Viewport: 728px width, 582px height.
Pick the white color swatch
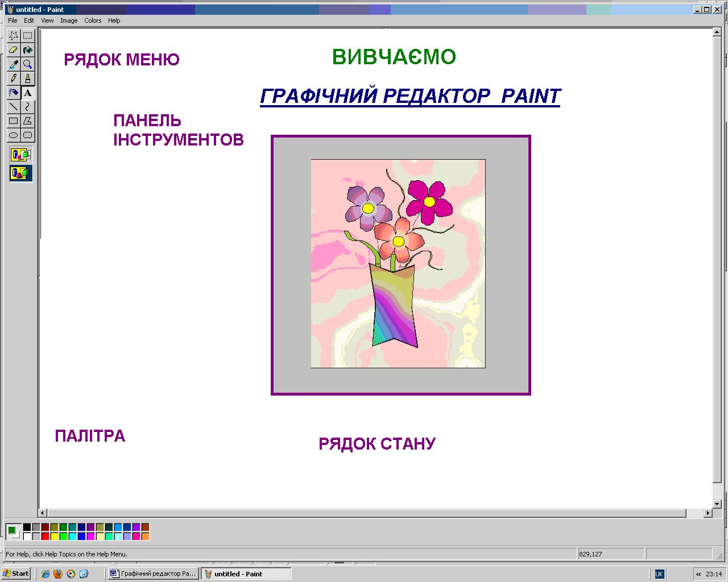[27, 537]
